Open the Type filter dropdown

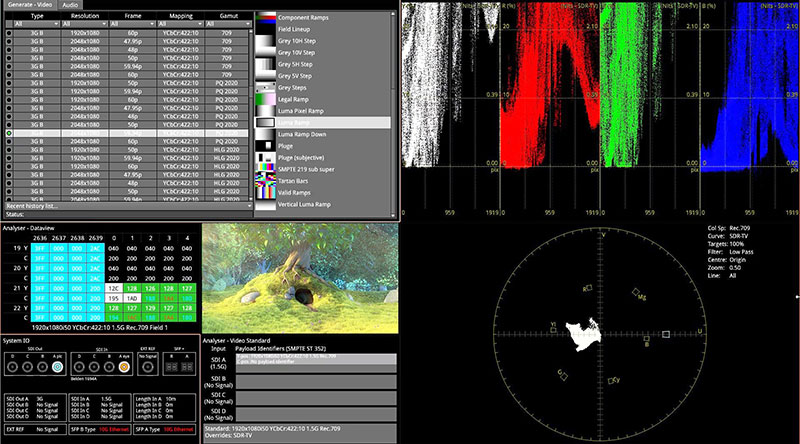tap(38, 24)
